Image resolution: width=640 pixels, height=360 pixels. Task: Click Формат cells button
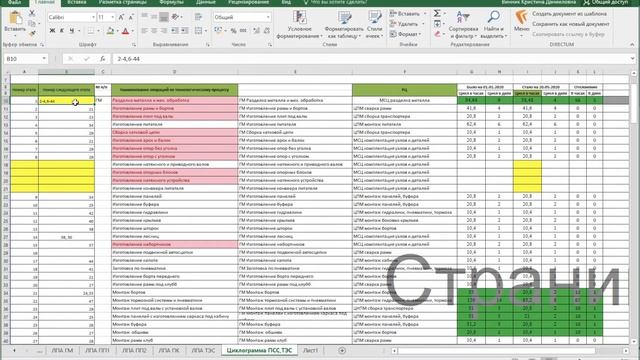[x=405, y=34]
